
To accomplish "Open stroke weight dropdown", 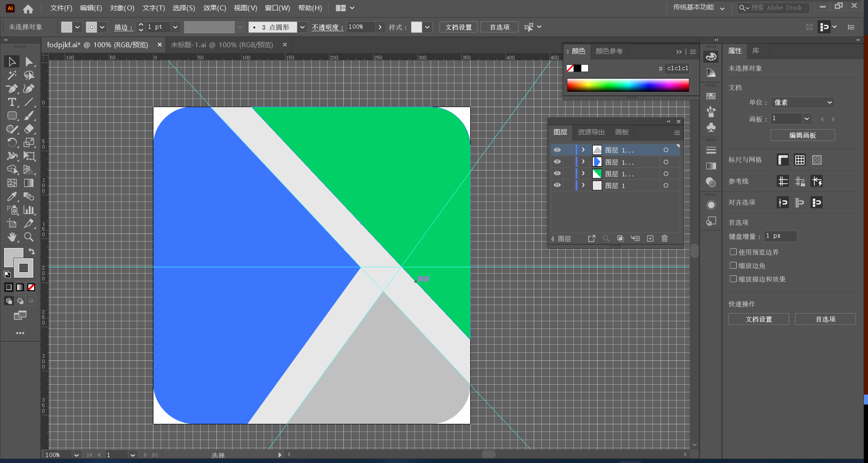I will point(175,27).
